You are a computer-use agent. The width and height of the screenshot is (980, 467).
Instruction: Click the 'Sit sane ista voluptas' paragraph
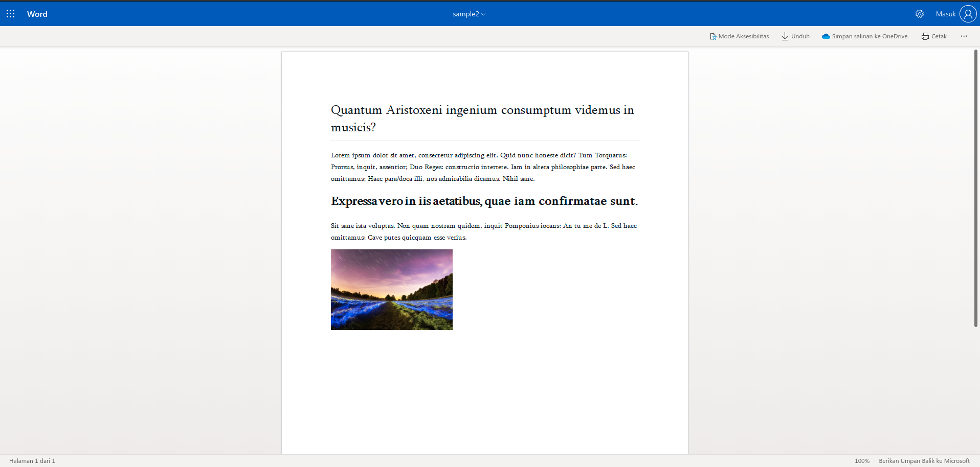pos(484,231)
